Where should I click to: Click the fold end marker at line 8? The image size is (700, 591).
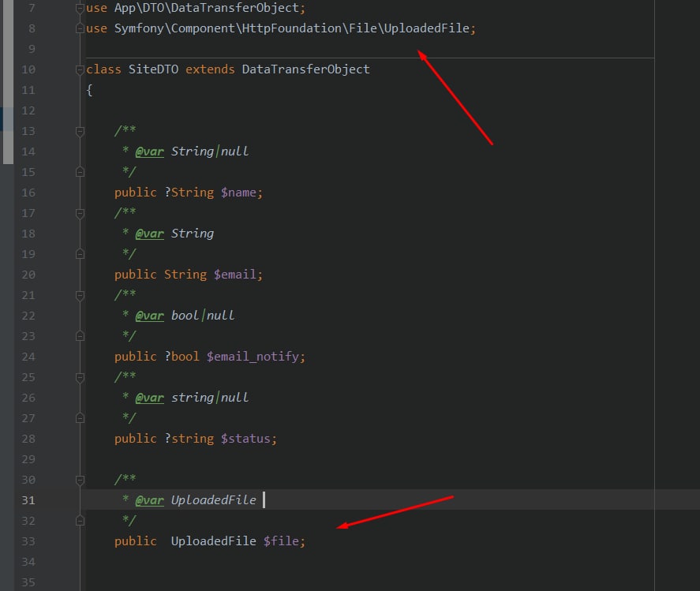(x=80, y=28)
